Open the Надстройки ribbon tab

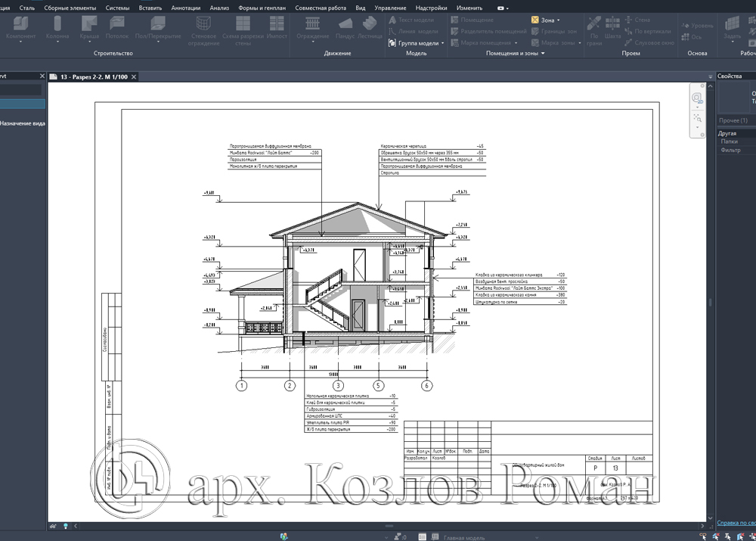pos(431,8)
